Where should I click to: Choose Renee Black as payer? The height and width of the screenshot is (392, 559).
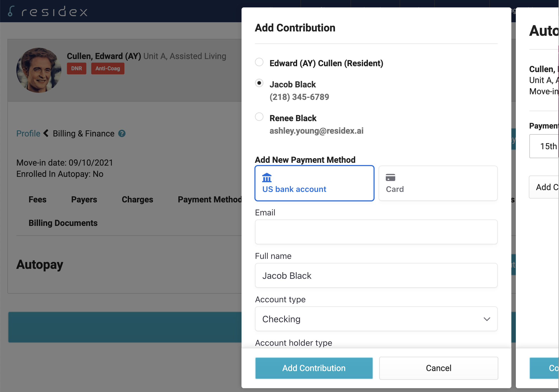[259, 117]
